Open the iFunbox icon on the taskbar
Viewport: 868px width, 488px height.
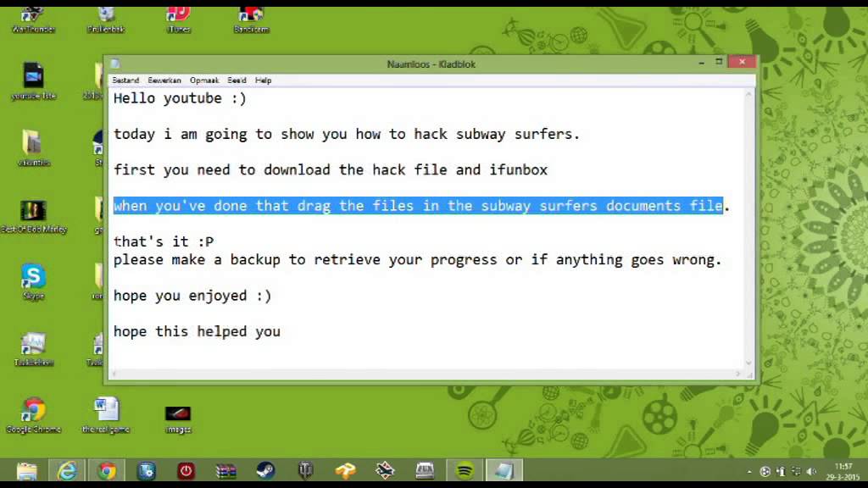click(425, 471)
